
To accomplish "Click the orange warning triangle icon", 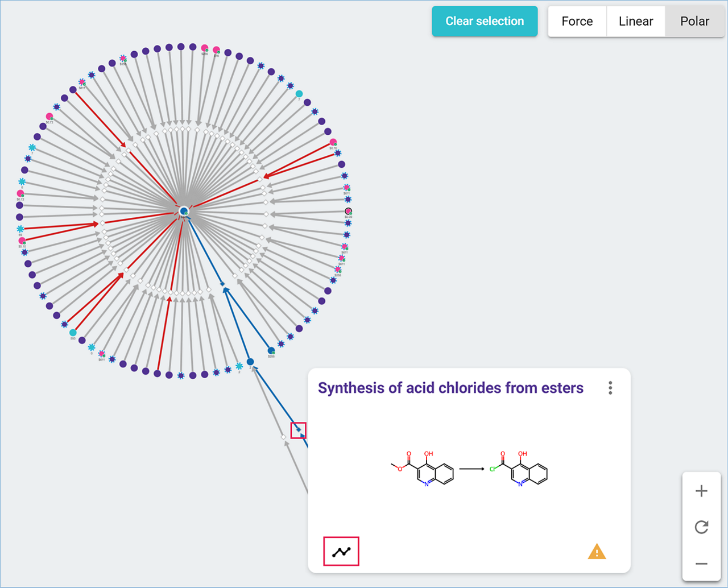I will [x=597, y=552].
